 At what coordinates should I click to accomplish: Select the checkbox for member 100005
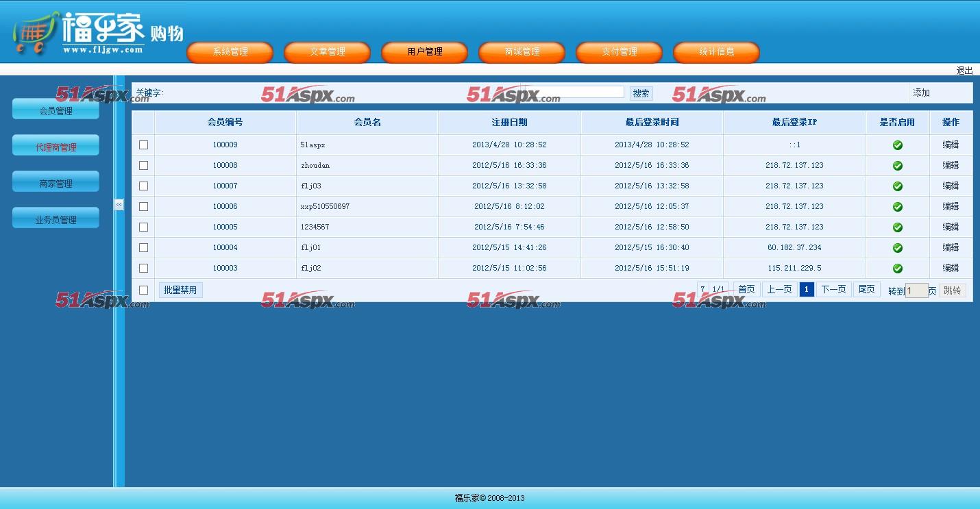143,227
